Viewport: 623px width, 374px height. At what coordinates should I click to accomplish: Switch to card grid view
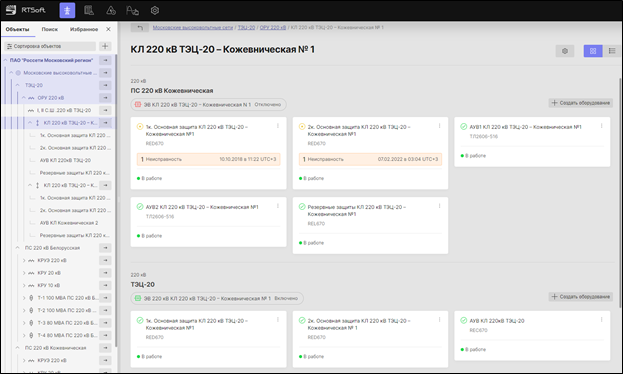point(593,51)
